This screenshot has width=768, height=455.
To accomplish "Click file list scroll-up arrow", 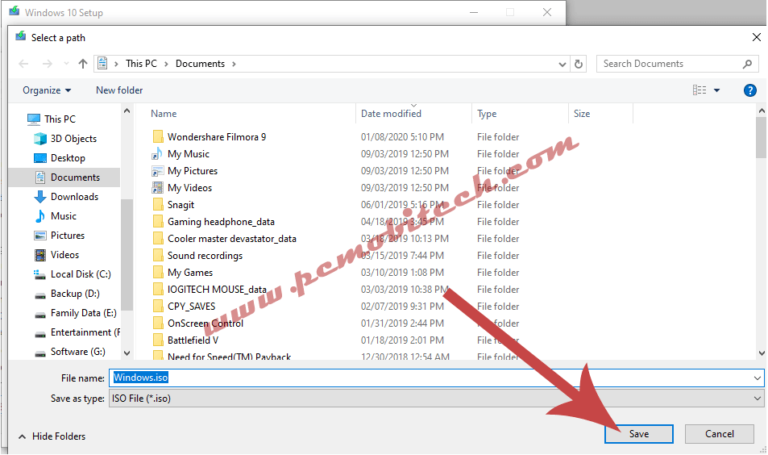I will tap(762, 111).
